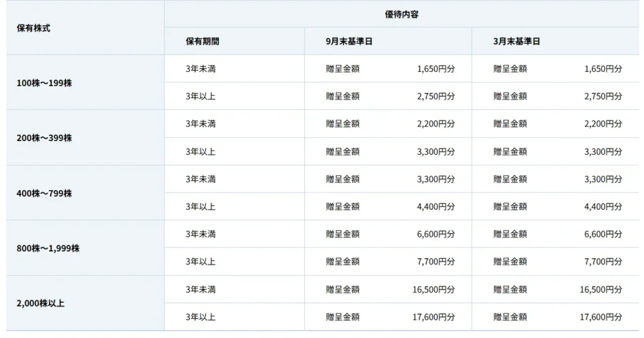Click the 100株〜199株 row label
The image size is (644, 338).
[x=44, y=82]
